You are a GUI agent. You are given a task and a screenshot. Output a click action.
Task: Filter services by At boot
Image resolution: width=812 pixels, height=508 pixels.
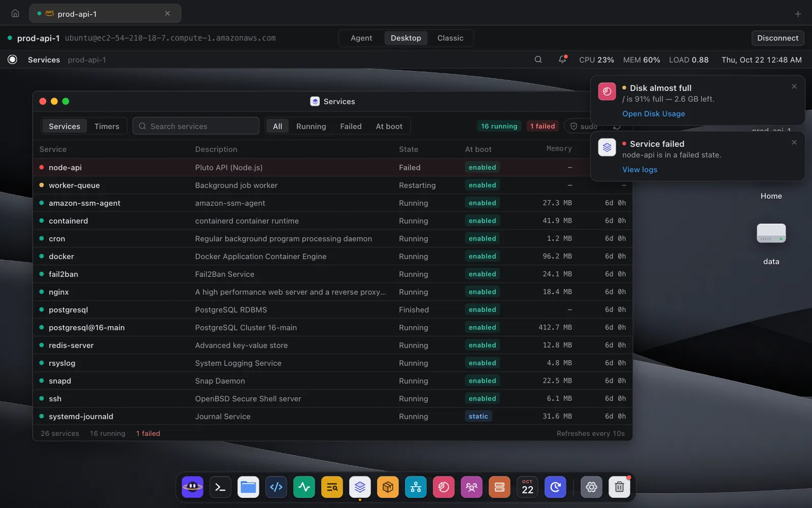tap(389, 126)
